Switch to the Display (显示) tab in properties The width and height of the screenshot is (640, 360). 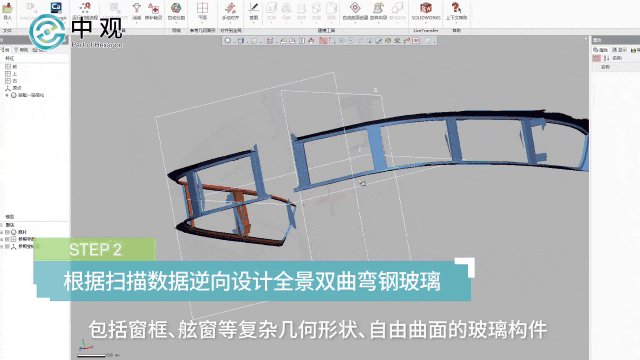coord(620,50)
